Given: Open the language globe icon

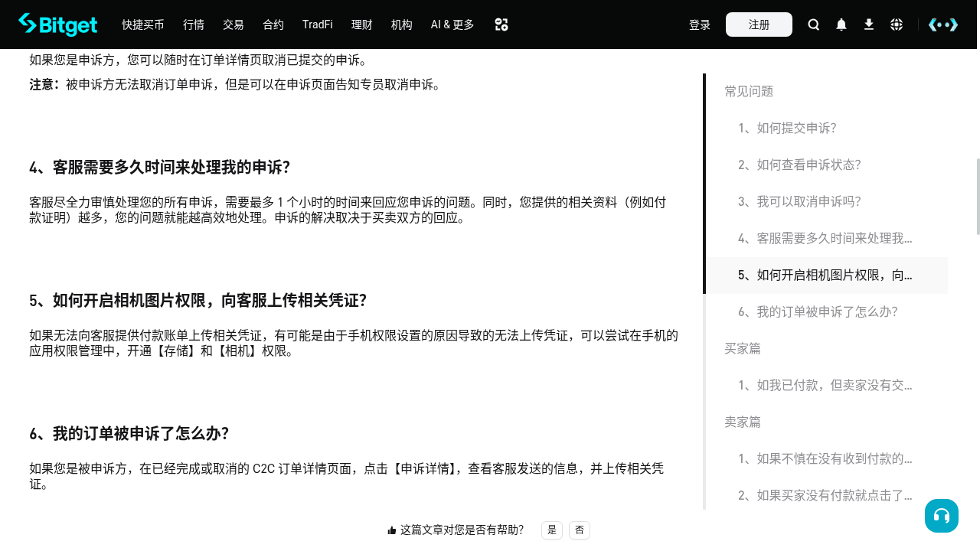Looking at the screenshot, I should pyautogui.click(x=897, y=24).
